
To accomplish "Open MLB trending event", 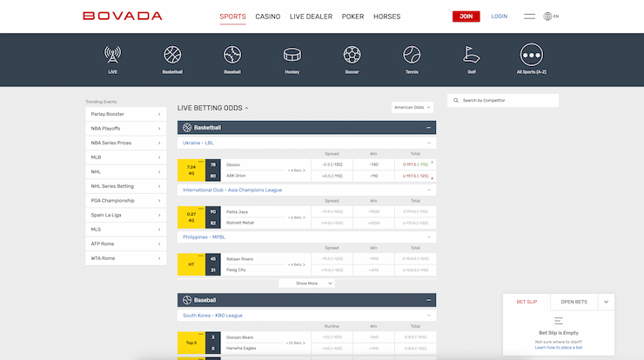I will (125, 157).
